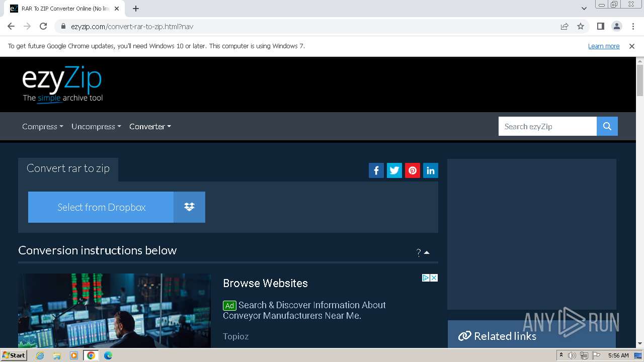Open the Windows Start menu
This screenshot has height=362, width=644.
click(14, 355)
